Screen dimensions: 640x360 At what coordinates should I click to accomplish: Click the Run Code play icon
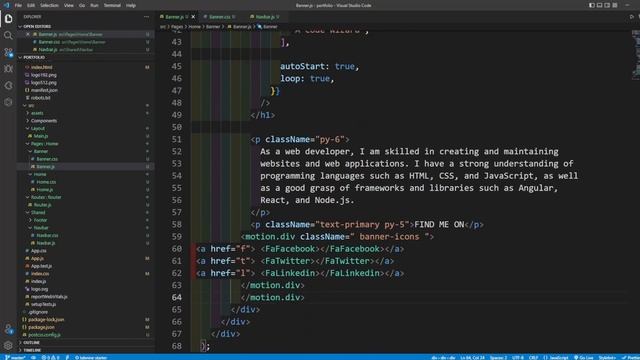pyautogui.click(x=631, y=17)
